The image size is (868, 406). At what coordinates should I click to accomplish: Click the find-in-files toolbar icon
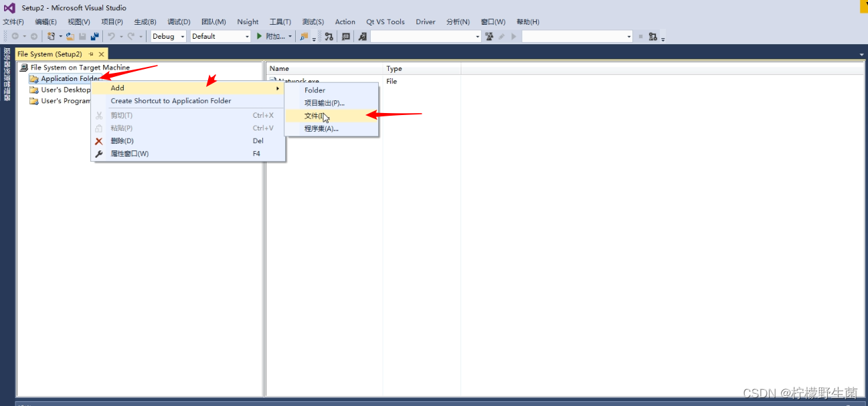point(305,36)
